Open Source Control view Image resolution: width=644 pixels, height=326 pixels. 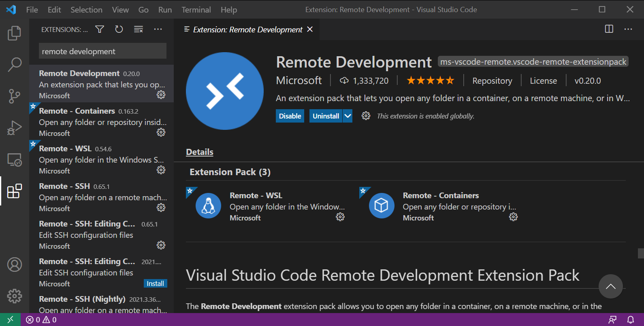[x=14, y=96]
